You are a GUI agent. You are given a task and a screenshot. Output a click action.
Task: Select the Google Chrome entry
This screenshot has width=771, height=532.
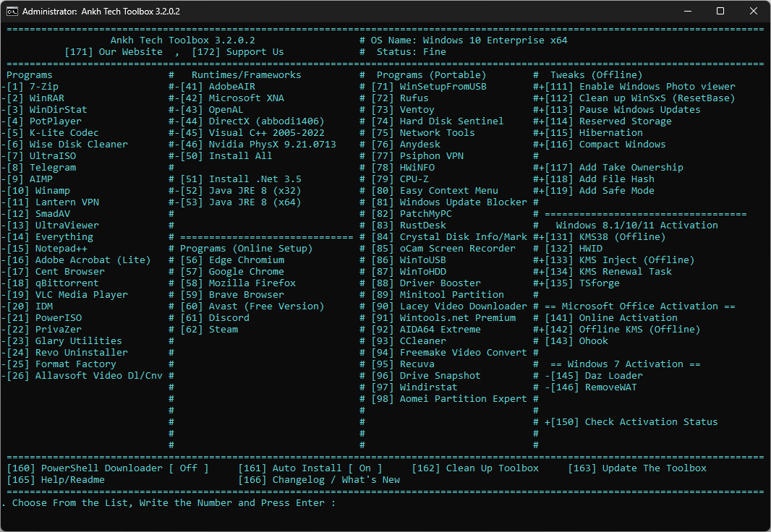click(232, 272)
